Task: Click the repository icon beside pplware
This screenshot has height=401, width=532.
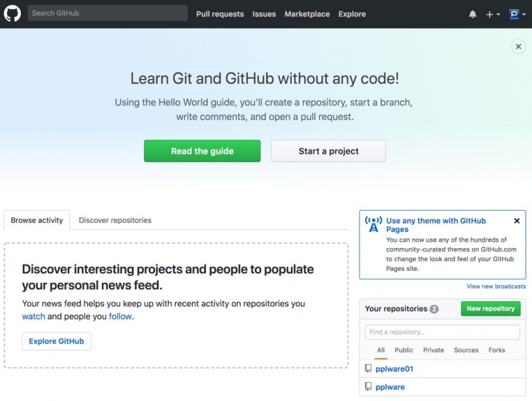Action: (368, 386)
